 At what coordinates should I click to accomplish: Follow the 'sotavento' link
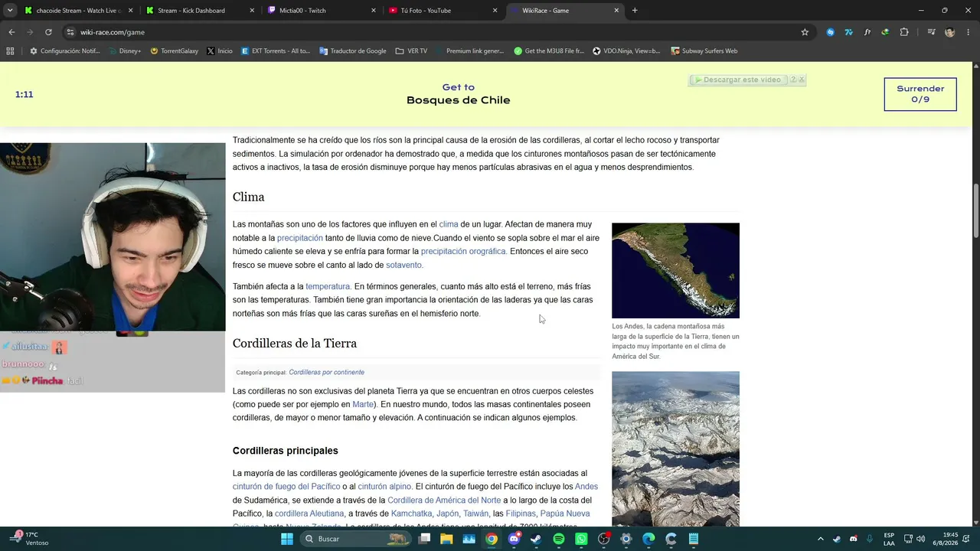tap(404, 265)
